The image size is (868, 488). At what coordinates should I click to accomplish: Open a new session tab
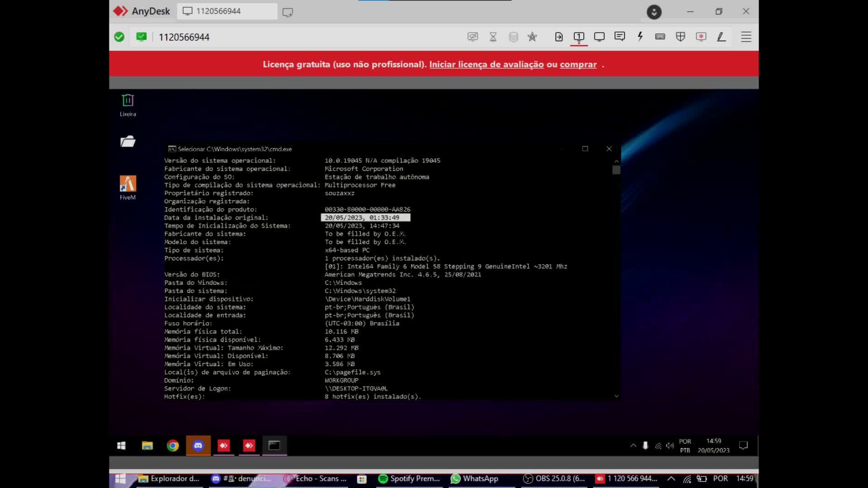288,12
